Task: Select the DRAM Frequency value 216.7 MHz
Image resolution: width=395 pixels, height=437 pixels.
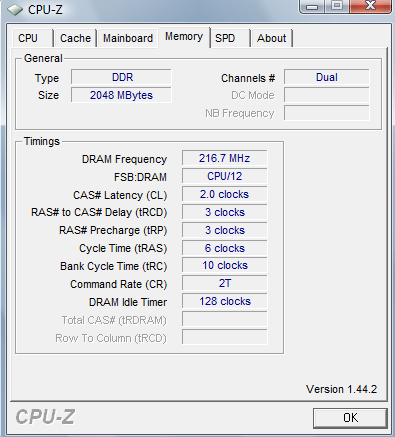Action: pyautogui.click(x=224, y=158)
